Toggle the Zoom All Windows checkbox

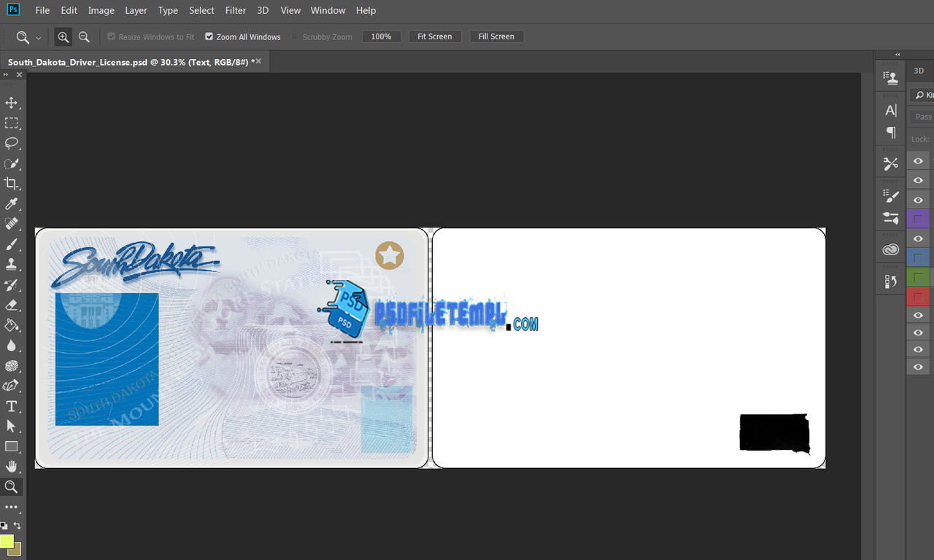coord(209,36)
